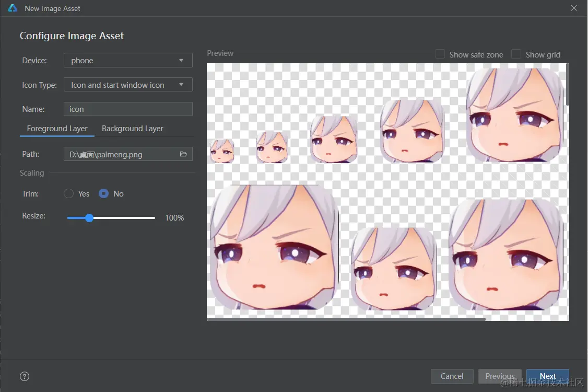Click the Cancel button
The height and width of the screenshot is (392, 588).
[x=452, y=376]
